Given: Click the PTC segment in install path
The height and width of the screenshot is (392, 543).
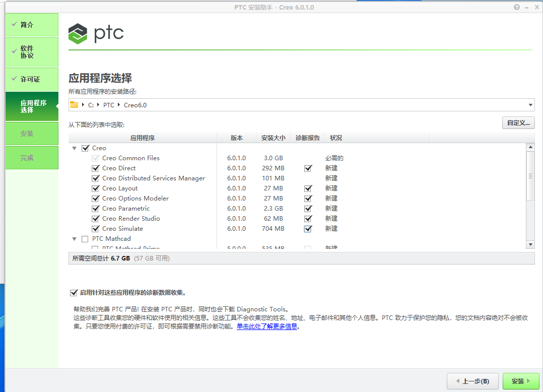Looking at the screenshot, I should [x=109, y=105].
